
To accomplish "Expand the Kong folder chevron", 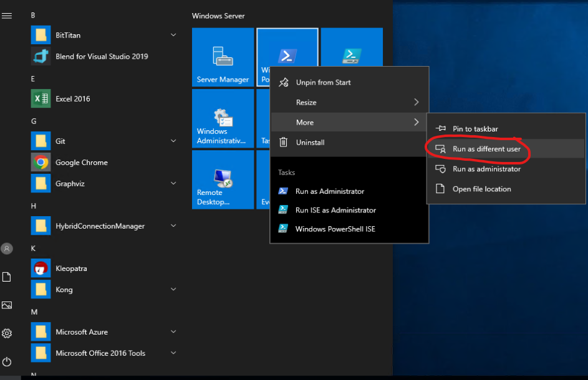I will click(x=173, y=289).
